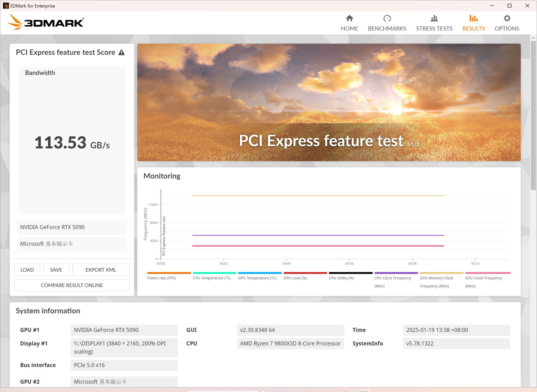Click the yellow GPU memory clock line
This screenshot has width=537, height=392.
click(x=318, y=195)
